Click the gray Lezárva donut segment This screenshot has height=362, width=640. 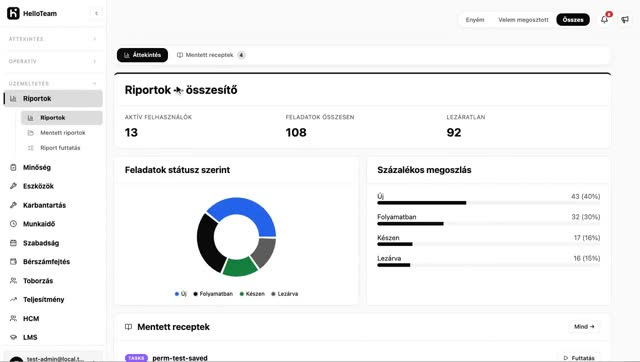tap(265, 252)
